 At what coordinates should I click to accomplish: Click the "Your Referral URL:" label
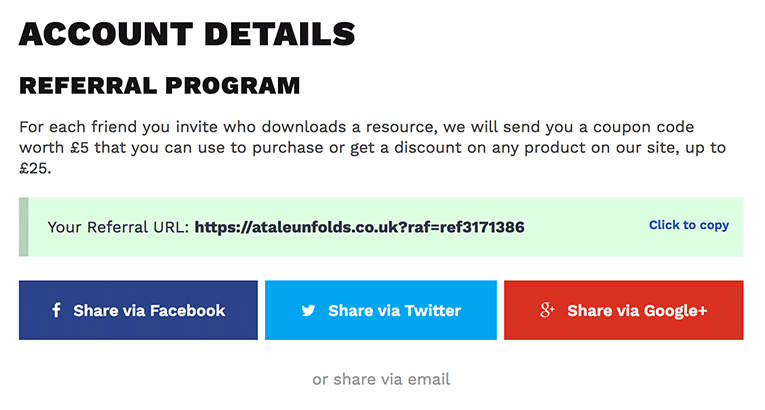118,227
